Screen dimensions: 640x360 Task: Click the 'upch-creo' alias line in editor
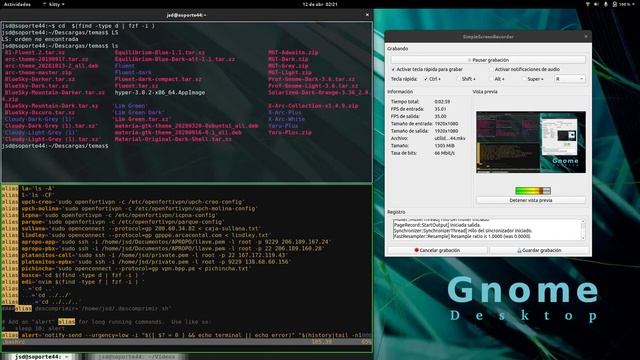(x=123, y=202)
